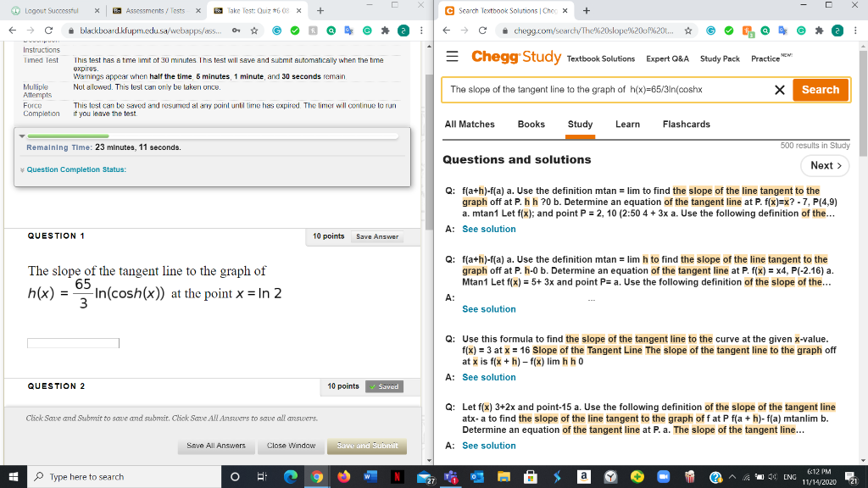Open Windows Start menu

tap(14, 476)
